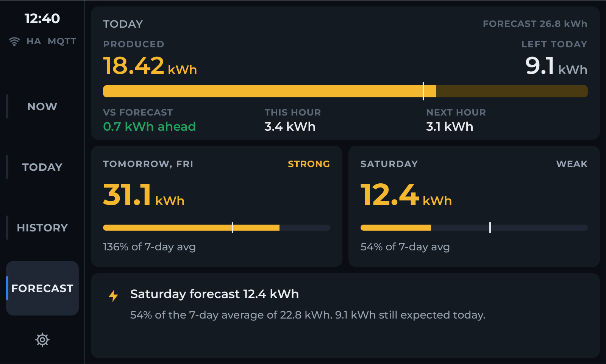Screen dimensions: 606x364
Task: Go to the HISTORY tab
Action: click(x=42, y=228)
